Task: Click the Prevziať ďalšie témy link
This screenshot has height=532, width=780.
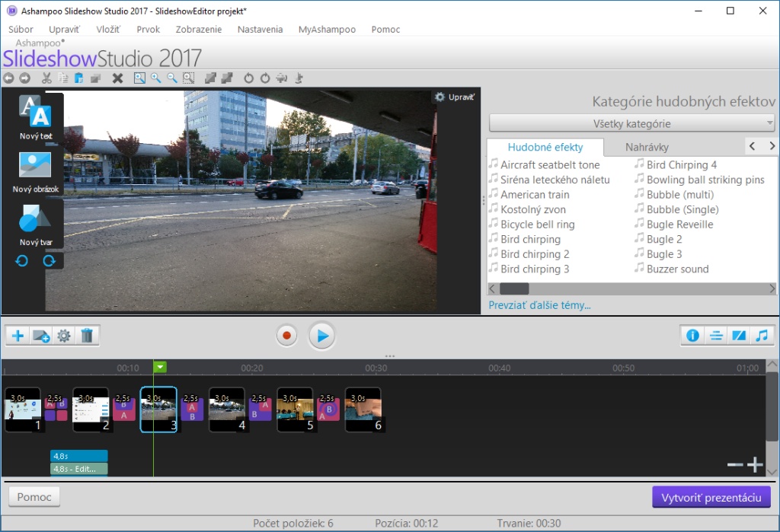Action: pyautogui.click(x=539, y=305)
